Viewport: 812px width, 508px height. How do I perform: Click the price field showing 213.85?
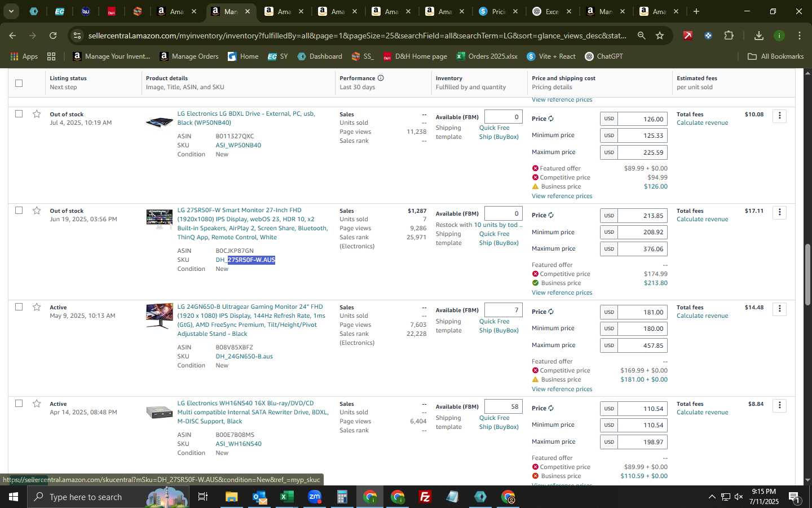coord(643,216)
